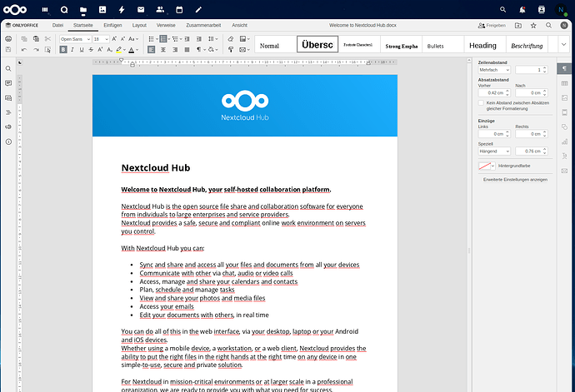Undo the last action
This screenshot has width=575, height=392.
click(24, 49)
